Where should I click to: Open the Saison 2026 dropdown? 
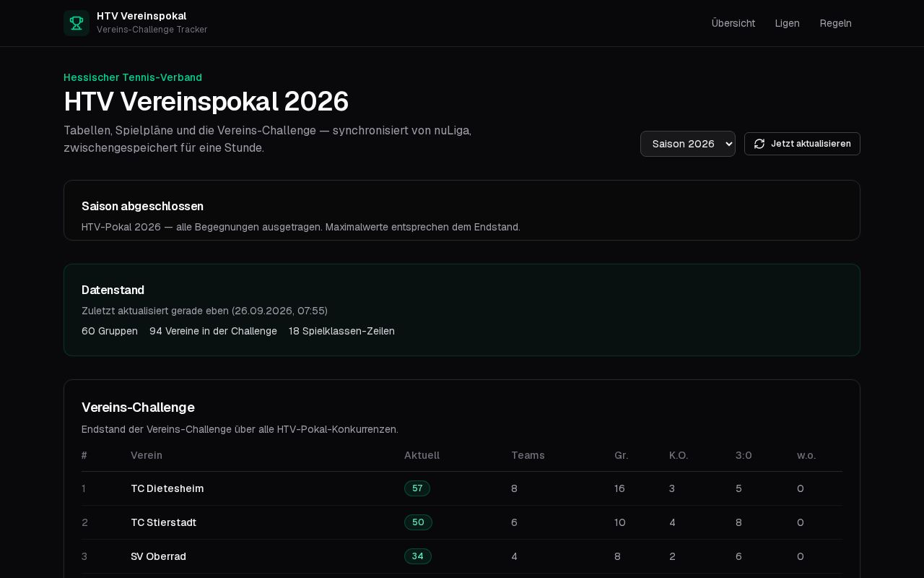(688, 144)
